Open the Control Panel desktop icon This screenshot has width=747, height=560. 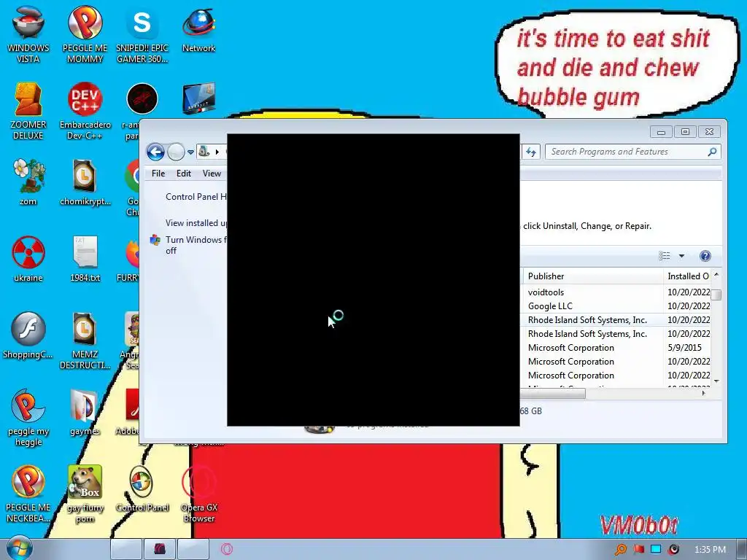pyautogui.click(x=142, y=489)
